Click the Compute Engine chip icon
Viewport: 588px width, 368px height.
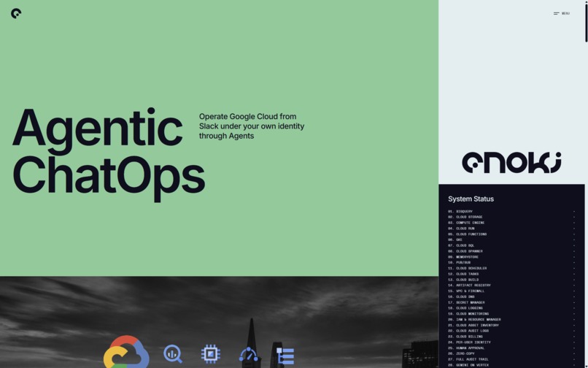tap(211, 353)
